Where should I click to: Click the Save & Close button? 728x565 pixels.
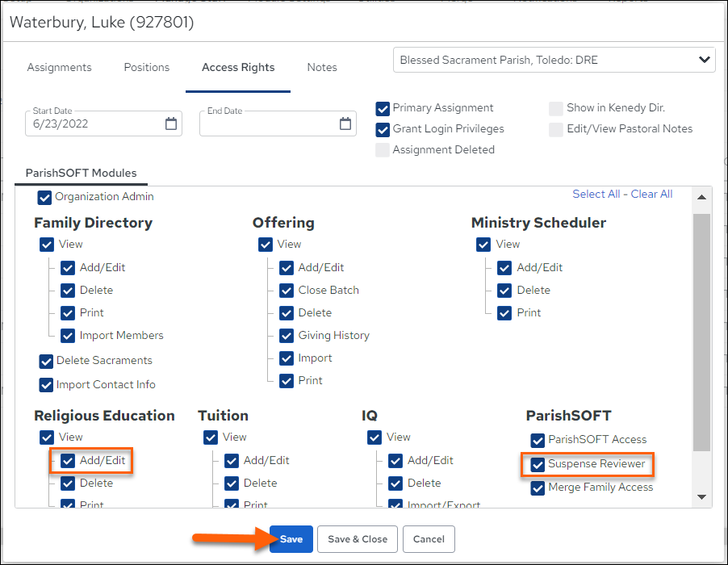358,539
